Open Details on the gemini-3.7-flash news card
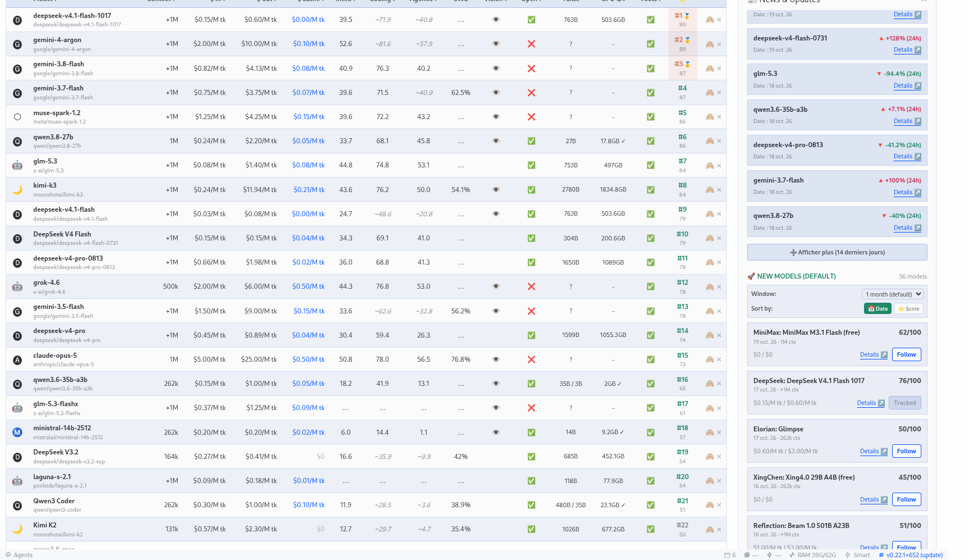Viewport: 968px width, 560px height. tap(907, 192)
